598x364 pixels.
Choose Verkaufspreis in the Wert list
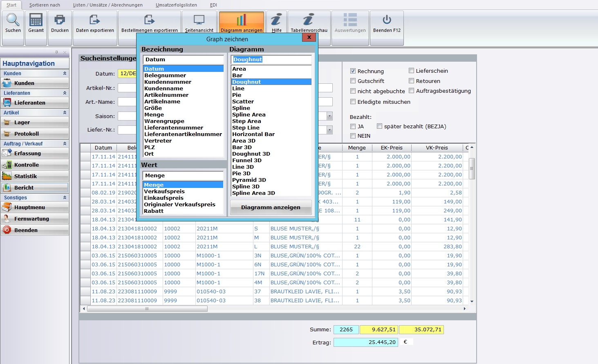tap(164, 192)
